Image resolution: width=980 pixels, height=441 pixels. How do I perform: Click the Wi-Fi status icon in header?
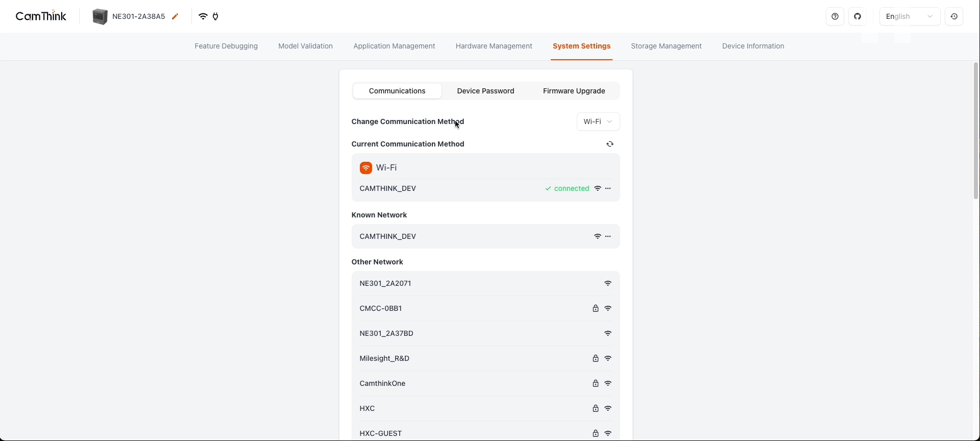click(x=203, y=16)
